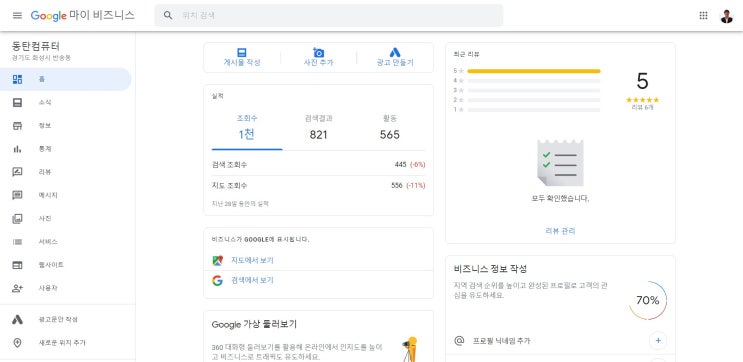This screenshot has height=362, width=743.
Task: Open 광고문안 작성 Google Ads icon
Action: tap(17, 319)
